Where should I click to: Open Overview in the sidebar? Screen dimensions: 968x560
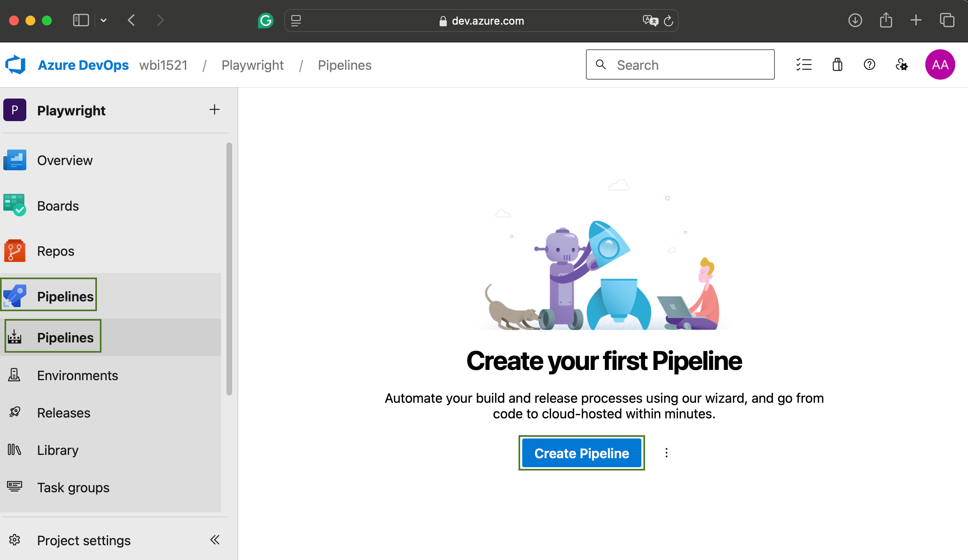point(111,160)
